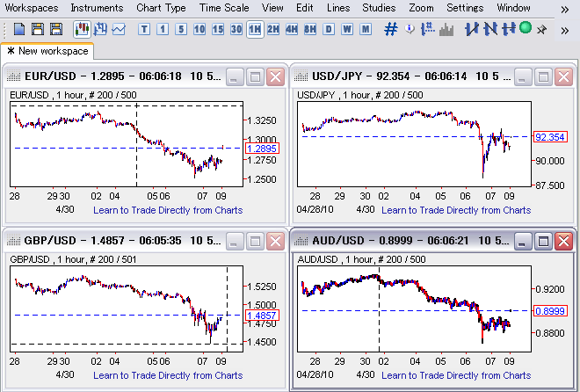Minimize the USD/JPY chart window
Image resolution: width=580 pixels, height=392 pixels.
pos(522,77)
